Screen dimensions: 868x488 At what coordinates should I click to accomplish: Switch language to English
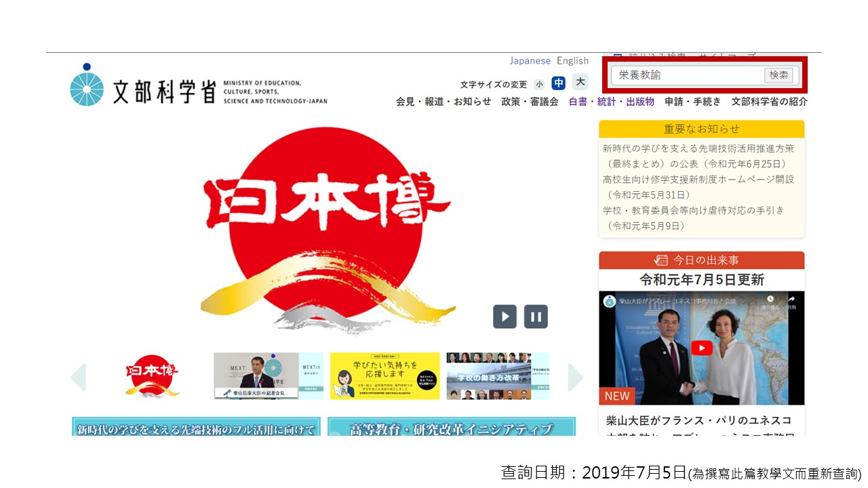click(x=573, y=61)
